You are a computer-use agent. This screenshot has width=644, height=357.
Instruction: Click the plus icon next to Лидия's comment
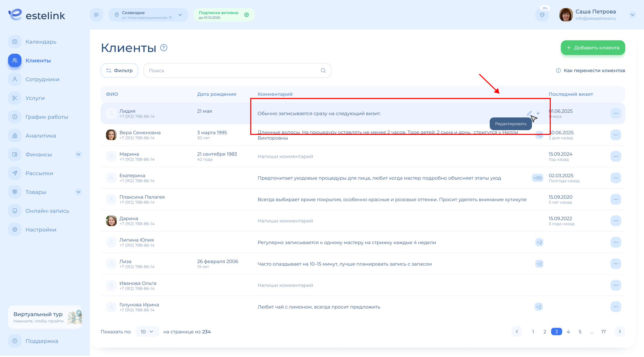[538, 113]
